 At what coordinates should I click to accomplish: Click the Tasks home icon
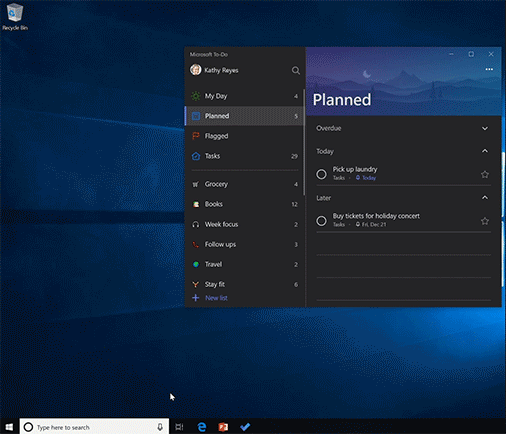[x=196, y=156]
